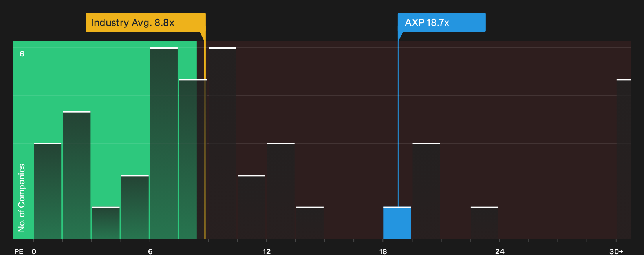644x255 pixels.
Task: Click the AXP 18.7x label
Action: coord(441,22)
